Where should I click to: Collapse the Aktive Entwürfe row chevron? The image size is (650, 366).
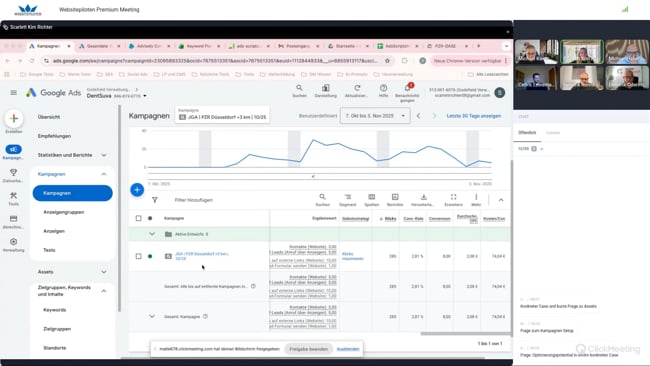[x=152, y=234]
